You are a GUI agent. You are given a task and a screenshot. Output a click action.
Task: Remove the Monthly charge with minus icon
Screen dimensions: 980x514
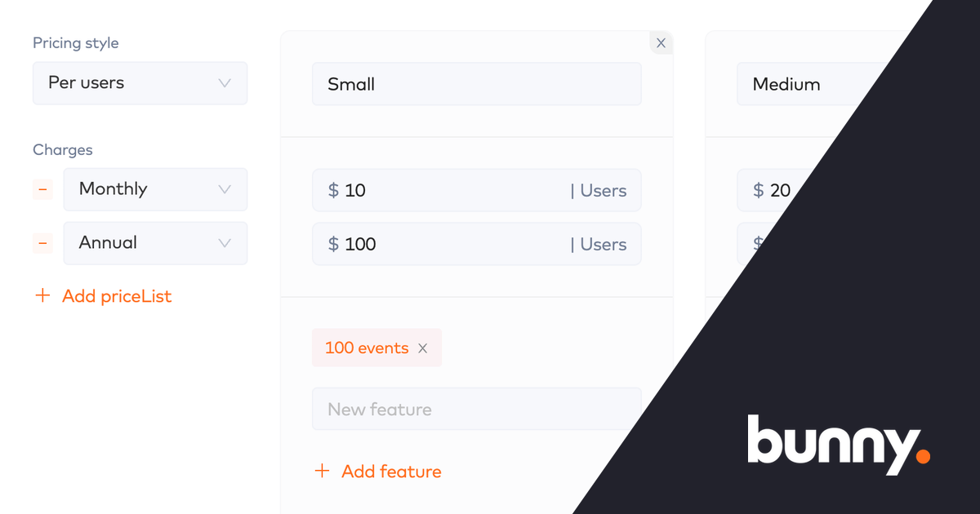point(42,189)
